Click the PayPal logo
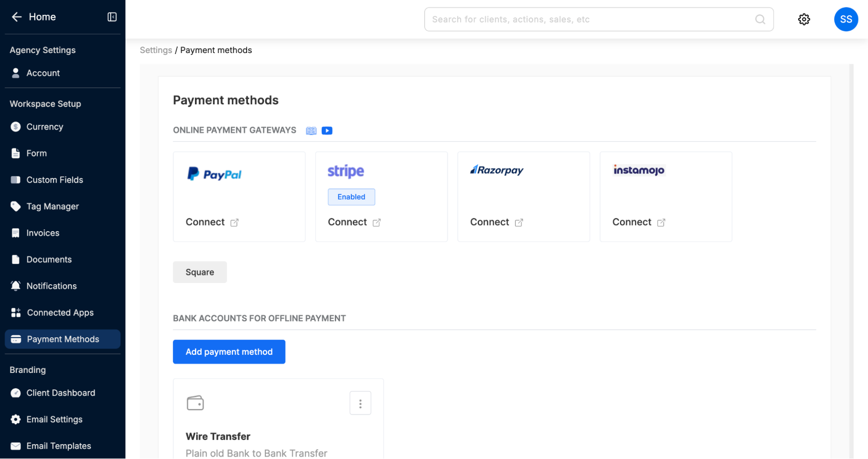Screen dimensions: 868x459 click(x=214, y=174)
